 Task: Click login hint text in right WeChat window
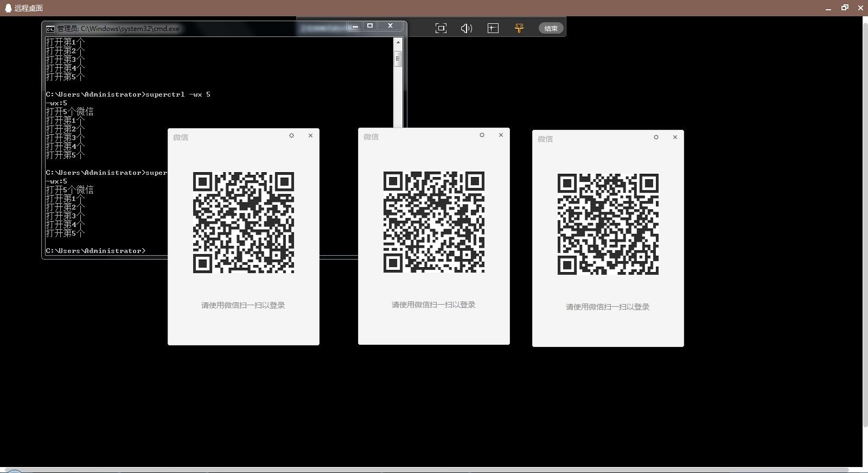tap(608, 307)
